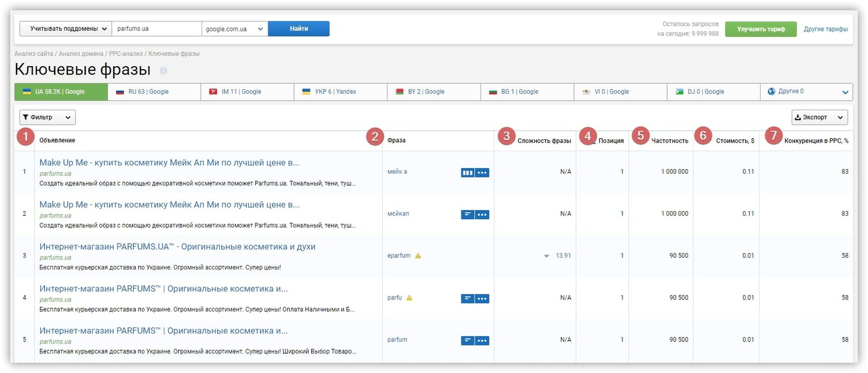Screen dimensions: 868x373
Task: Click the domain input with parfums.ua
Action: click(x=157, y=29)
